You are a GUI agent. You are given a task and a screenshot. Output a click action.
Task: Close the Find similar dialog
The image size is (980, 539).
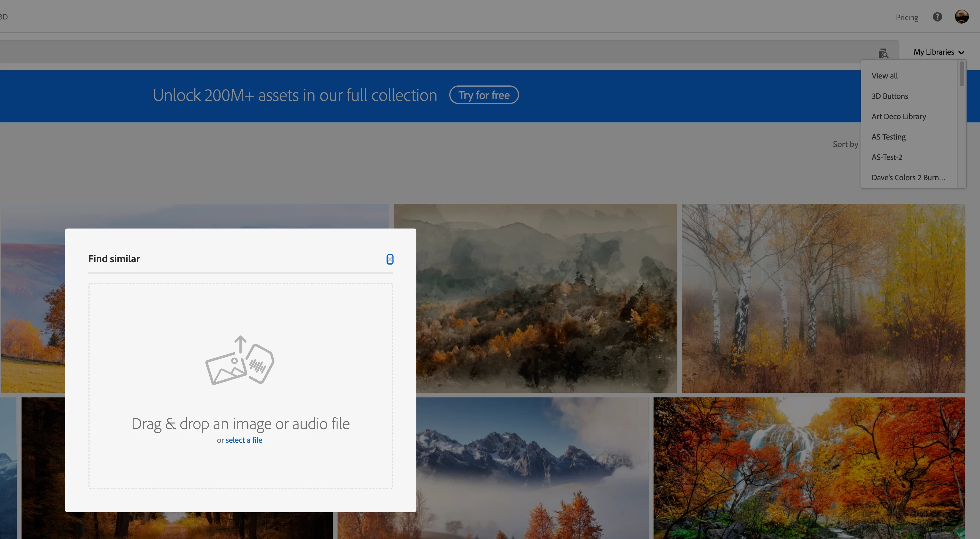point(390,259)
